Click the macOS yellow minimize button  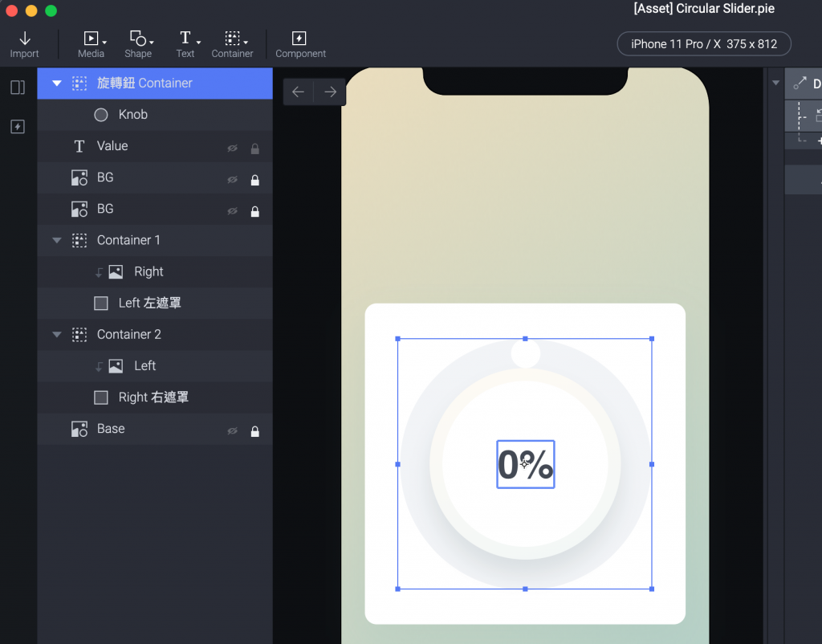click(x=31, y=10)
